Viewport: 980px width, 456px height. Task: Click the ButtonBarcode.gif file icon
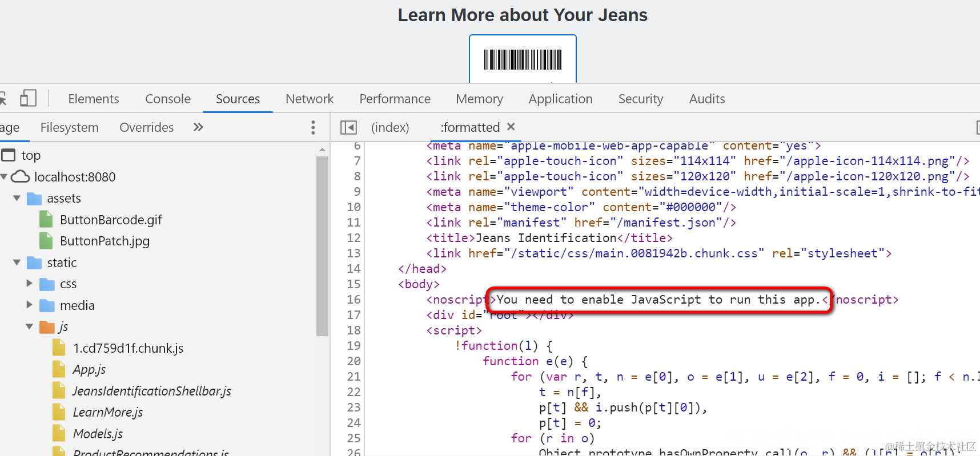(x=46, y=219)
